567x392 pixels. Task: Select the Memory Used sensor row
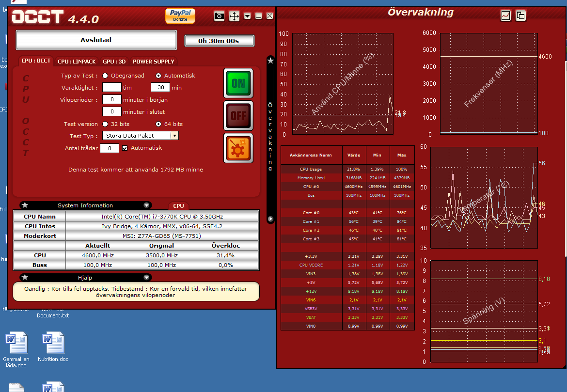pyautogui.click(x=347, y=177)
